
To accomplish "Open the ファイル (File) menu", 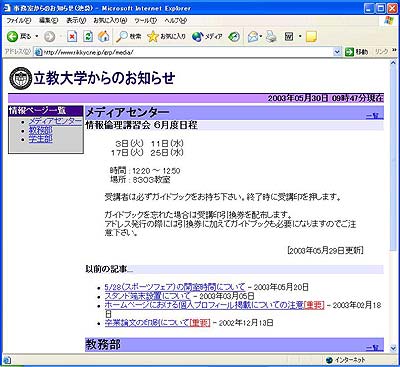I will click(x=19, y=21).
